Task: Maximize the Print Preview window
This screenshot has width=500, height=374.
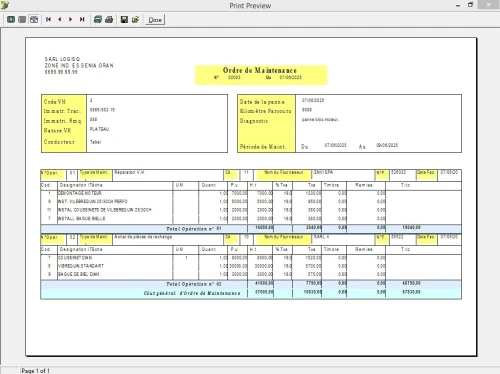Action: point(470,5)
